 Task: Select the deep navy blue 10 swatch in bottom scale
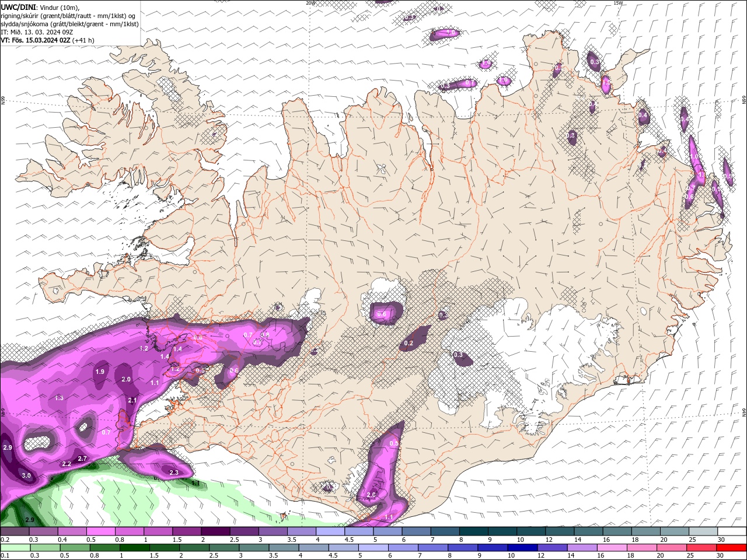pos(522,548)
